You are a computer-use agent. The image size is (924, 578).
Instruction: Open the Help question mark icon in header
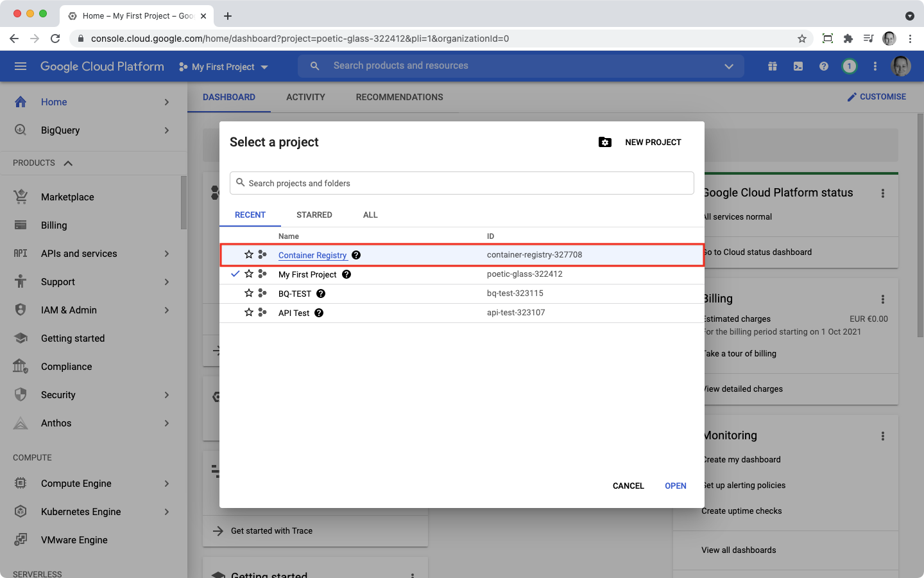pos(824,66)
